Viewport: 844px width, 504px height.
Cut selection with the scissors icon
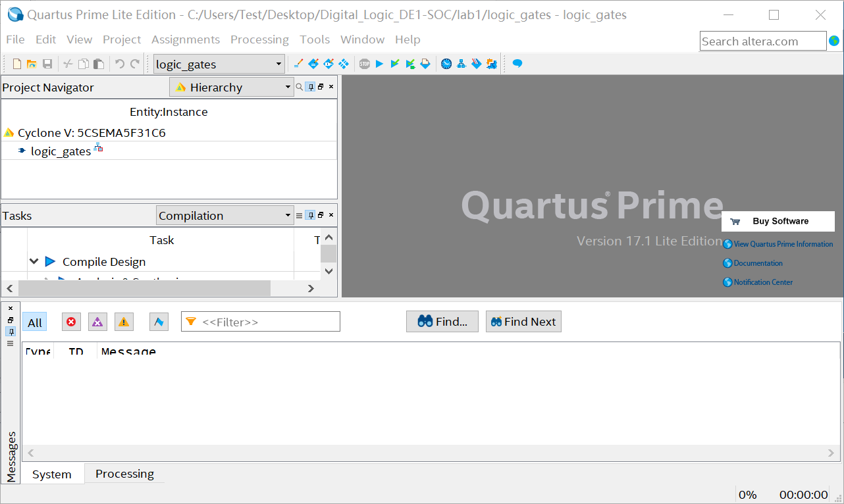(68, 64)
